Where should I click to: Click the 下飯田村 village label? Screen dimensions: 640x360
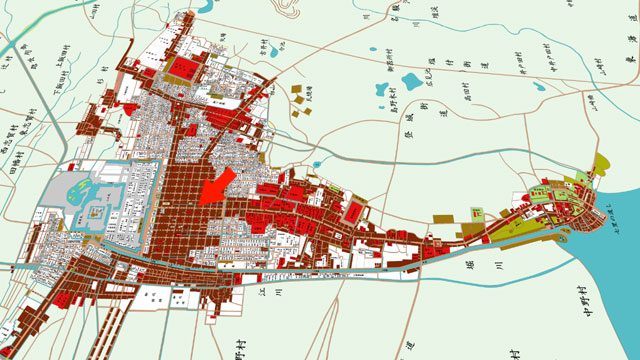tap(60, 83)
